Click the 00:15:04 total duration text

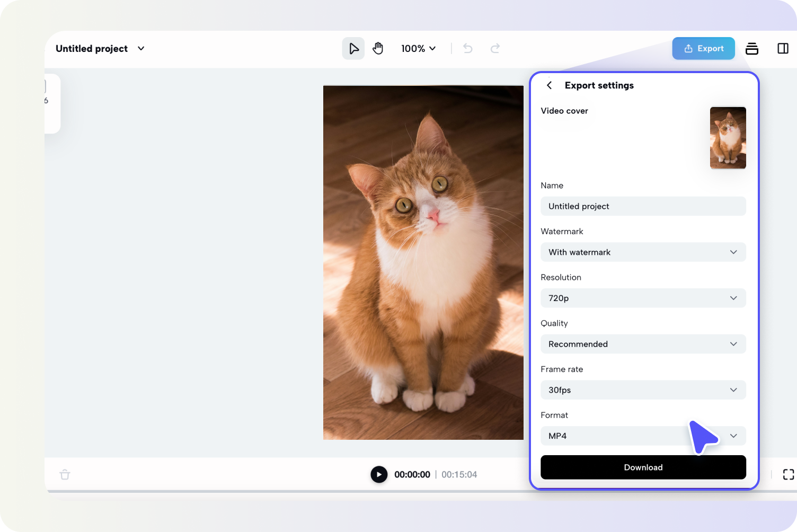click(459, 475)
